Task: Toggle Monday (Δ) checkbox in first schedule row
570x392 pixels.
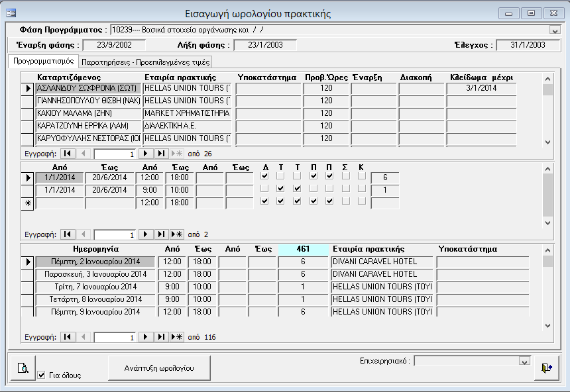Action: 265,177
